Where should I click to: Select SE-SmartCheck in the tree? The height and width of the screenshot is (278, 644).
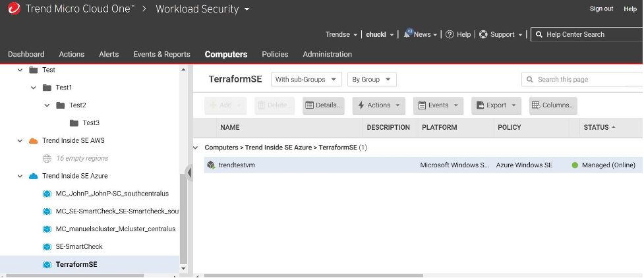79,247
